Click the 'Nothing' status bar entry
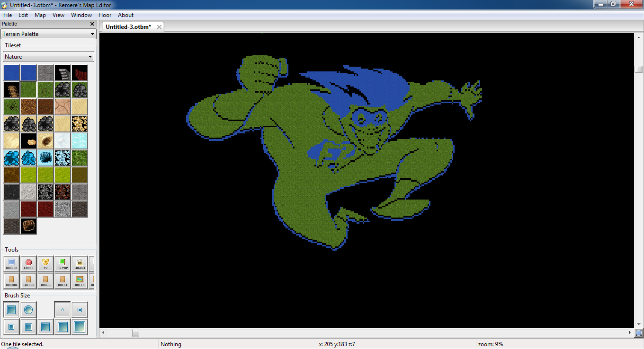 pos(171,344)
